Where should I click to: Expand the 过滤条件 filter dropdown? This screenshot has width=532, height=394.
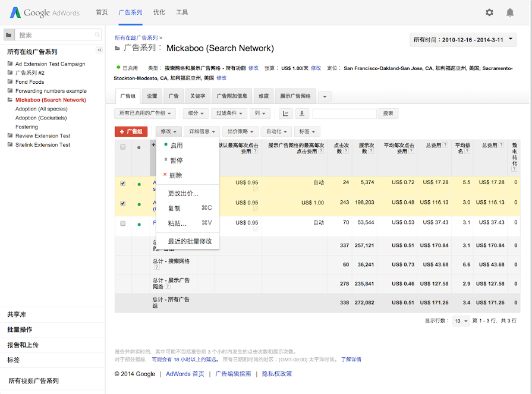pos(228,114)
